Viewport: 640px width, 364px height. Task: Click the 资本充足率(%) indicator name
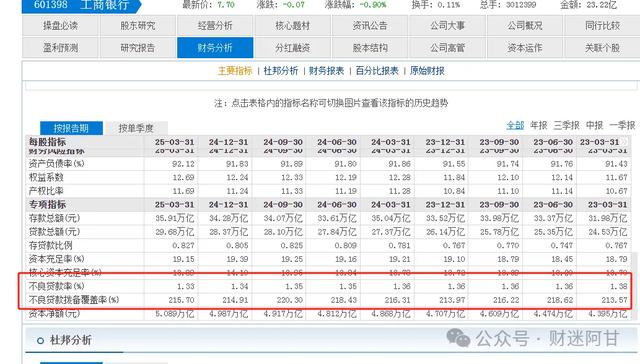pos(56,259)
